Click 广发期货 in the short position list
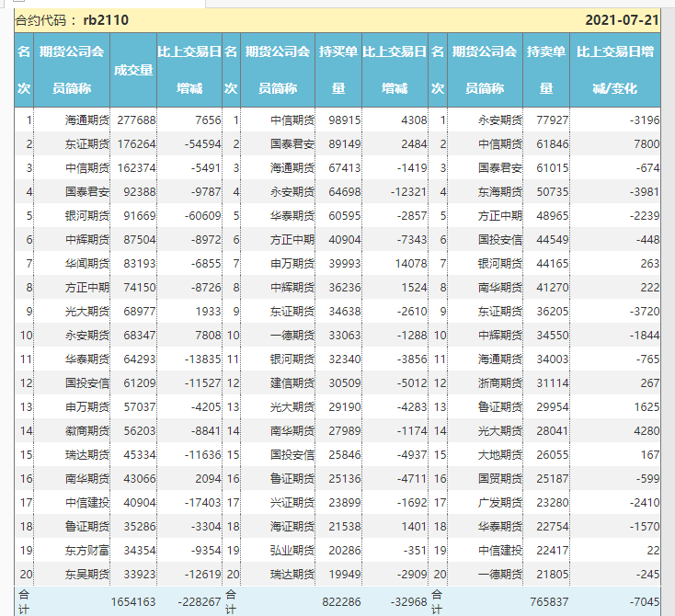The height and width of the screenshot is (616, 675). click(500, 502)
